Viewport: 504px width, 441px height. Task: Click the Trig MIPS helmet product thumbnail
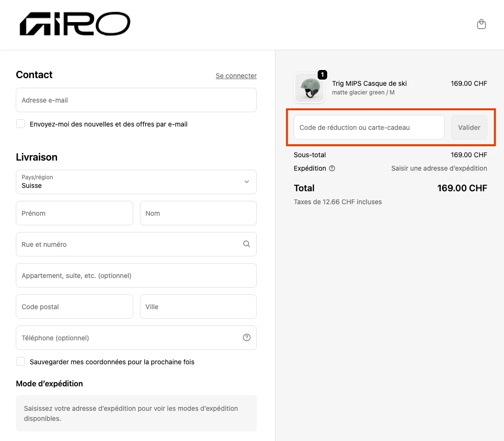(x=309, y=88)
